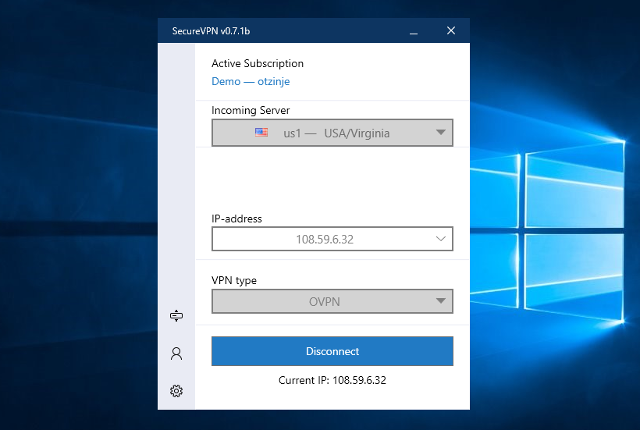
Task: Open the Demo — otzinje subscription link
Action: (x=251, y=81)
